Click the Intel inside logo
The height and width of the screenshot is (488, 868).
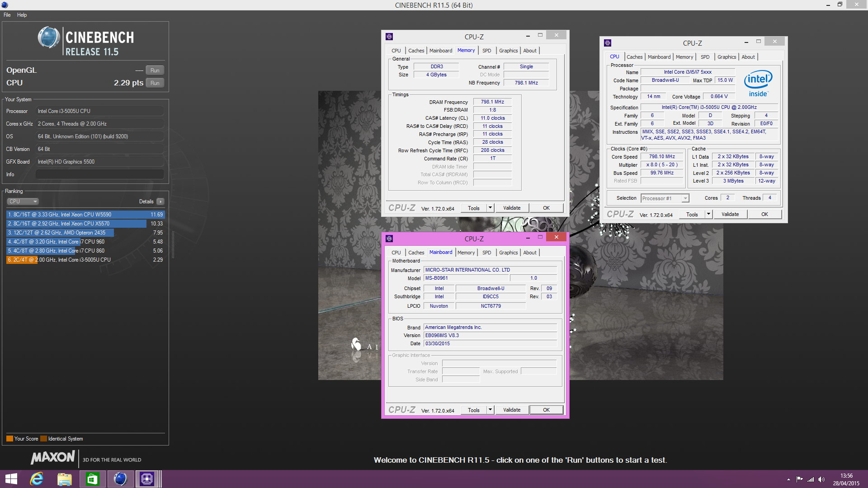pyautogui.click(x=758, y=84)
